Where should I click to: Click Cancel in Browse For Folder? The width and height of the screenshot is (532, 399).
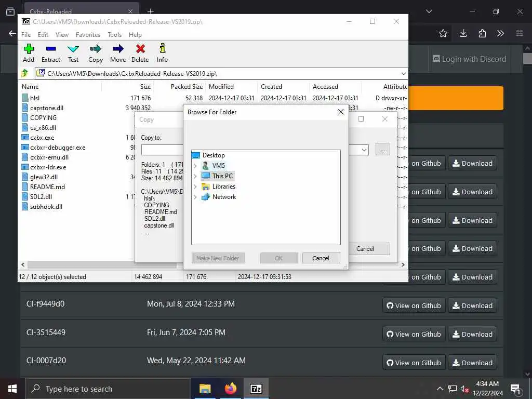click(321, 258)
